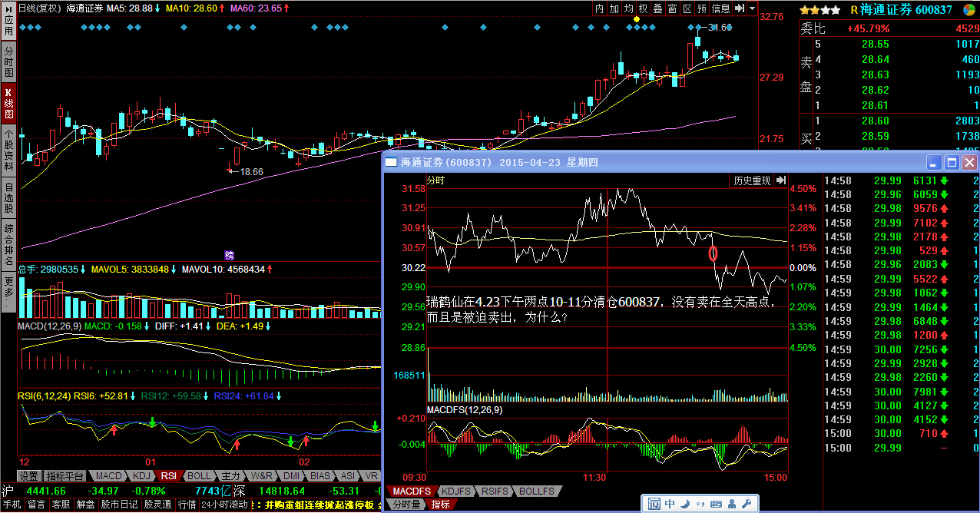Image resolution: width=980 pixels, height=513 pixels.
Task: Switch to ASI indicator tab
Action: (x=348, y=476)
